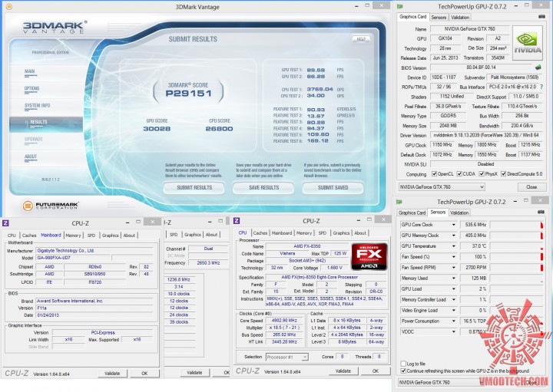Click the Specification field with AMD FX-8350 Eight-Core
This screenshot has height=392, width=553.
(320, 277)
